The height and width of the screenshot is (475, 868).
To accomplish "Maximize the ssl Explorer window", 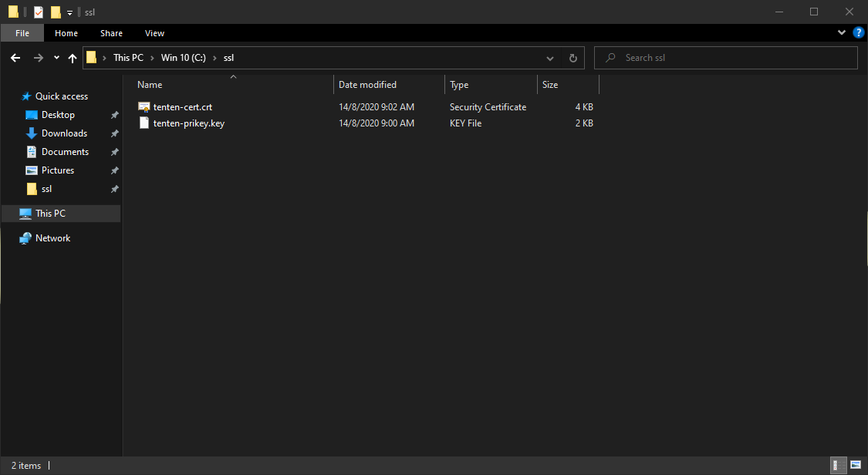I will [x=814, y=12].
